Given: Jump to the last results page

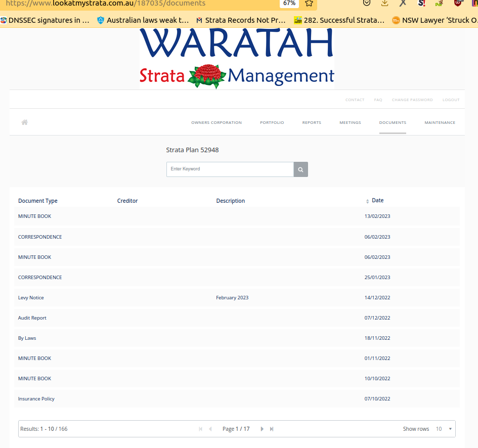Looking at the screenshot, I should [x=272, y=429].
